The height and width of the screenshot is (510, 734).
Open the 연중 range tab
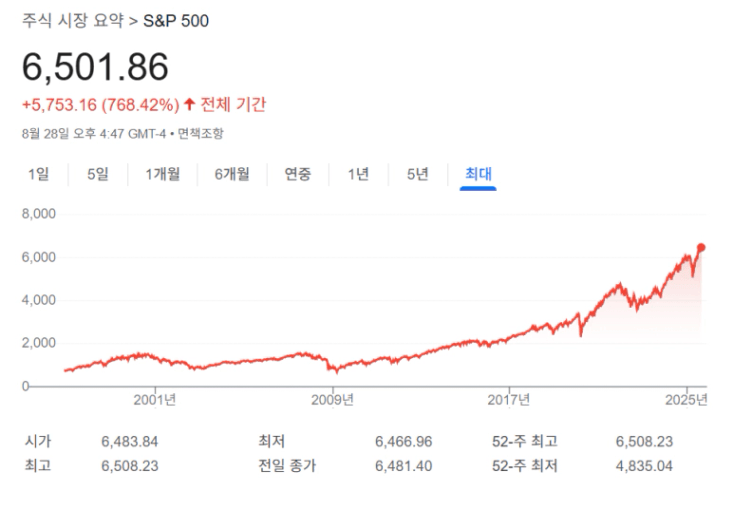(298, 174)
